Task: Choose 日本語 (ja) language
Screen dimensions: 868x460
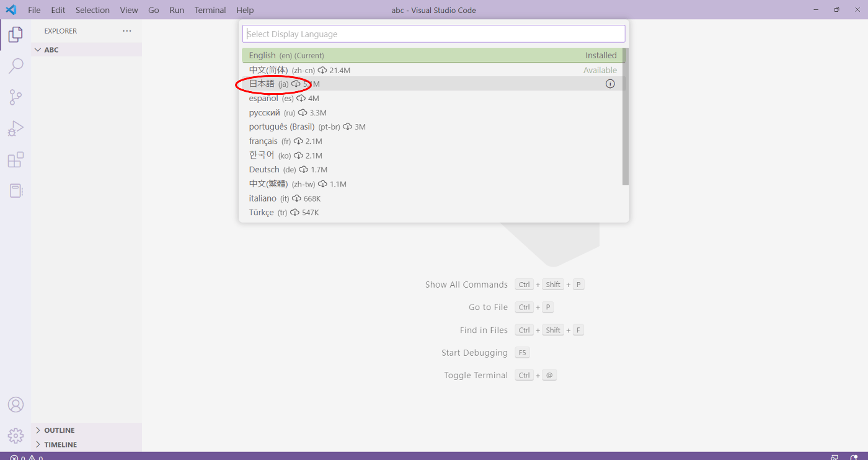Action: (x=432, y=84)
